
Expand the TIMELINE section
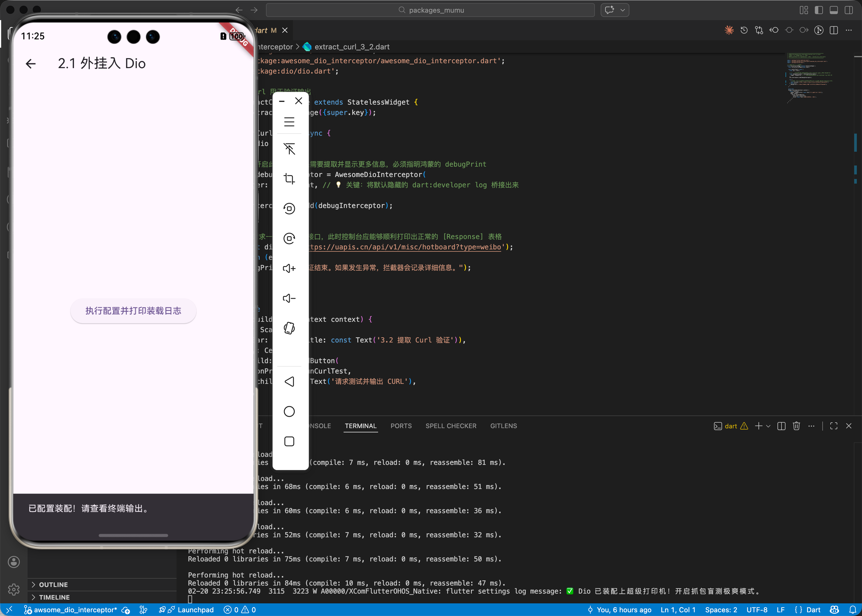pyautogui.click(x=54, y=597)
